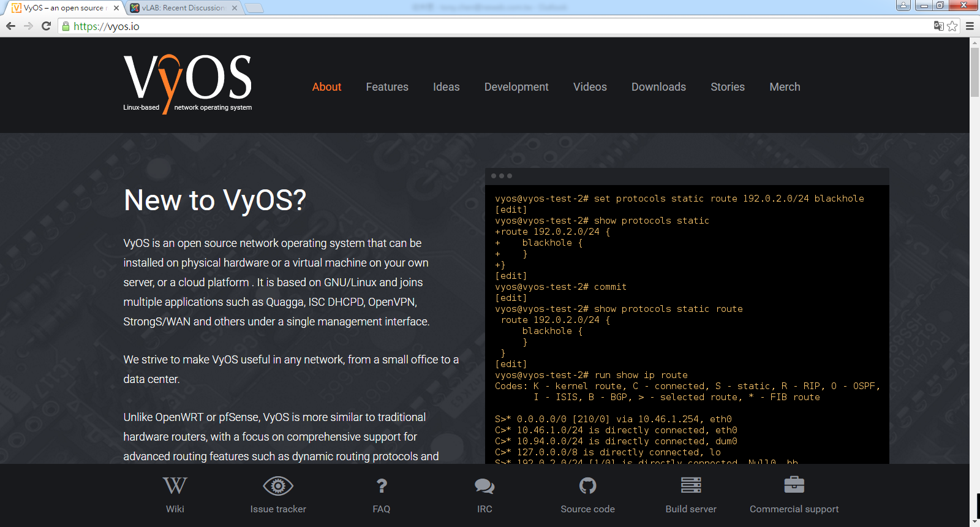Switch to the vLAB Recent Discussion tab
The width and height of the screenshot is (980, 527).
coord(184,8)
